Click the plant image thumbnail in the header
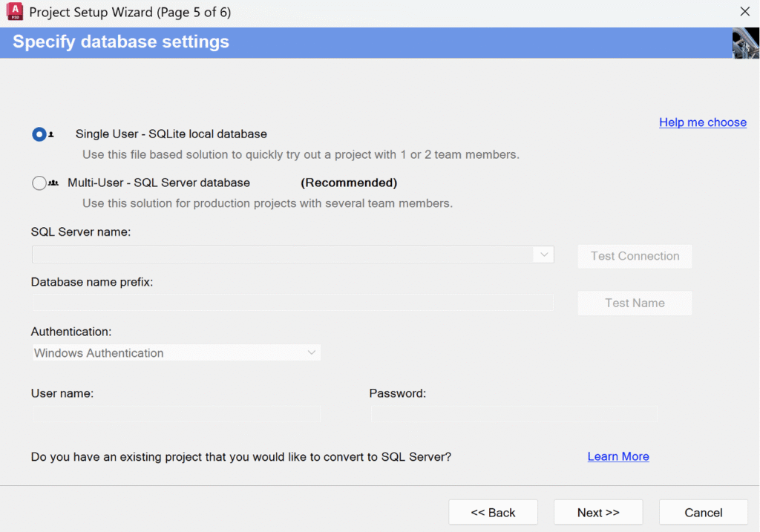Viewport: 760px width, 532px height. coord(745,43)
